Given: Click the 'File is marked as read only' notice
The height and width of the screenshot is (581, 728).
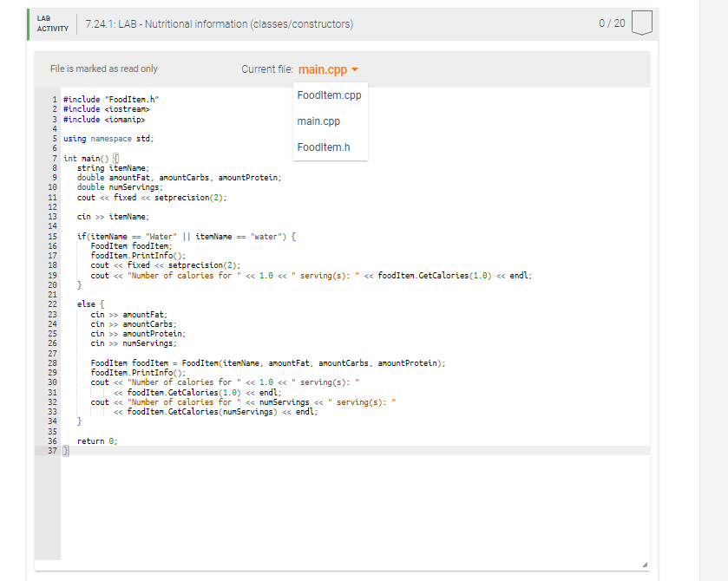Looking at the screenshot, I should pyautogui.click(x=103, y=69).
